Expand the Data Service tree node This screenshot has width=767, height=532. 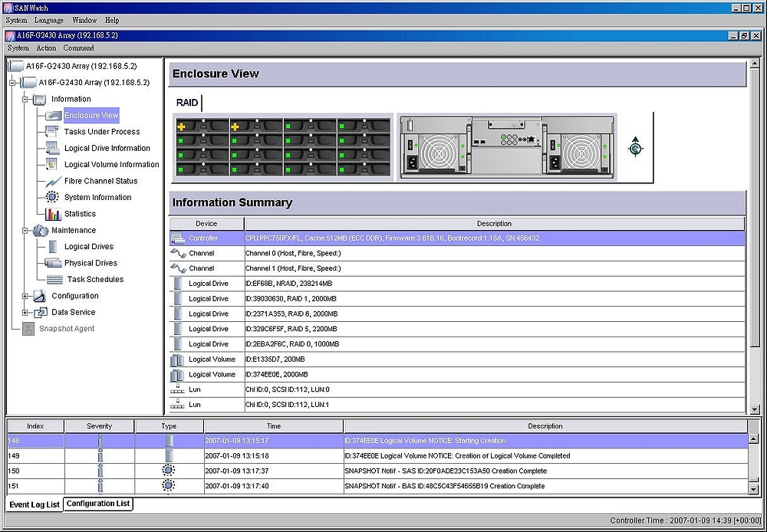click(x=25, y=313)
